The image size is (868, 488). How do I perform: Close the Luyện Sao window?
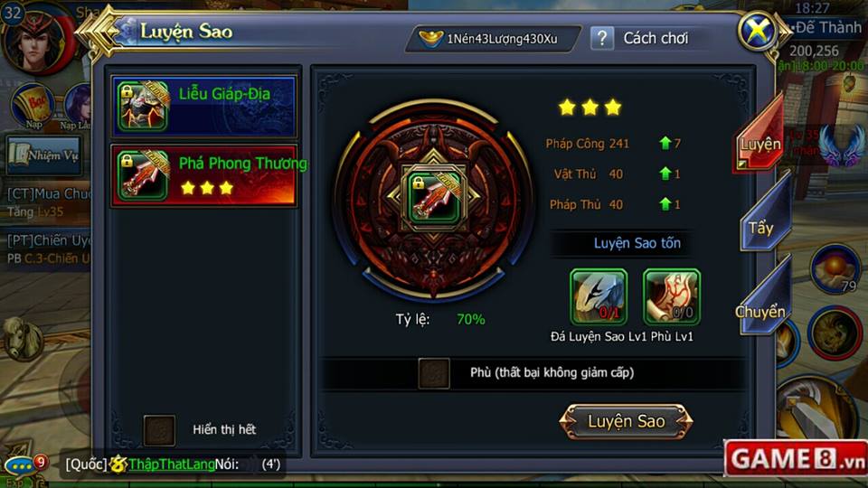tap(757, 31)
